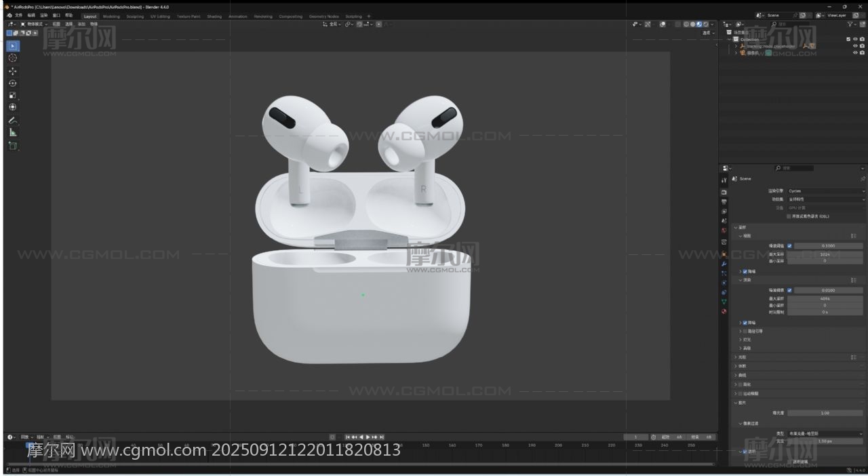Viewport: 868px width, 476px height.
Task: Toggle viewport Denoise checkbox
Action: click(x=745, y=271)
